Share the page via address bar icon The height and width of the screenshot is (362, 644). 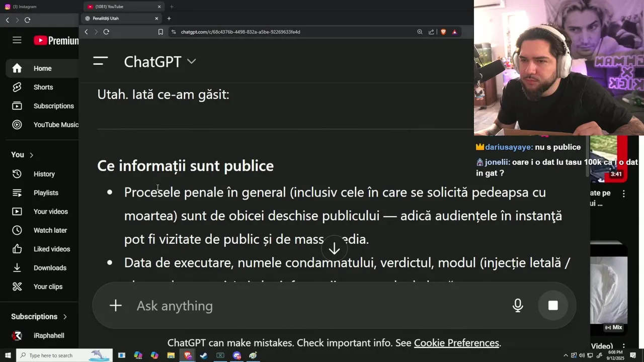click(x=431, y=32)
